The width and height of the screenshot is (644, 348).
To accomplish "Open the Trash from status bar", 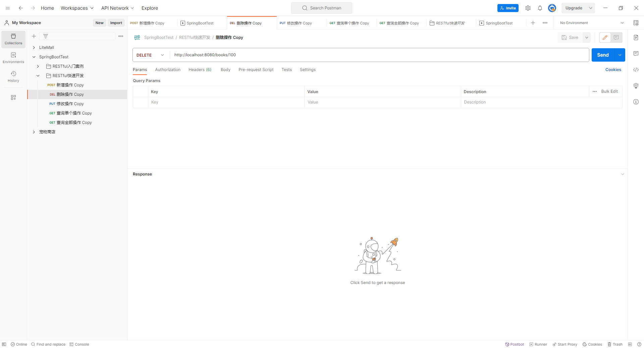I will pos(615,344).
